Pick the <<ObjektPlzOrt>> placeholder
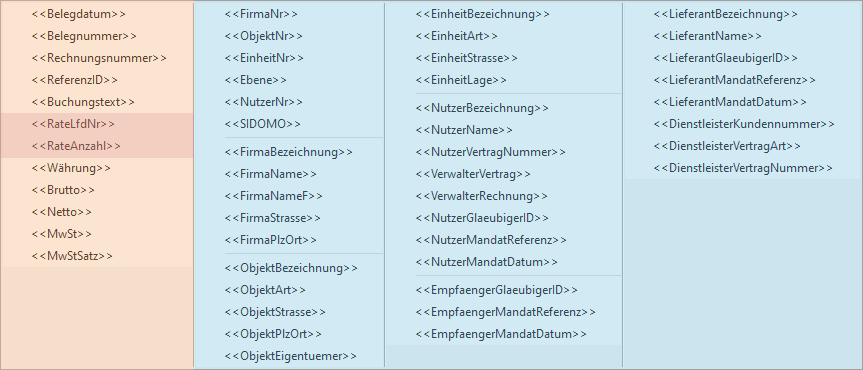Screen dimensions: 863x370 (273, 334)
